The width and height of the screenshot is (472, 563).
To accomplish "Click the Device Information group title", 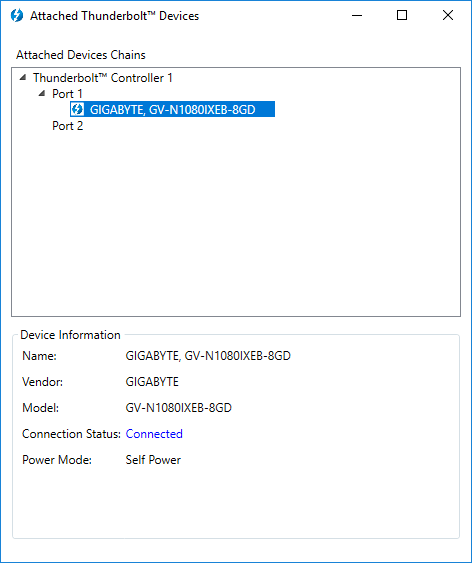I will [70, 335].
